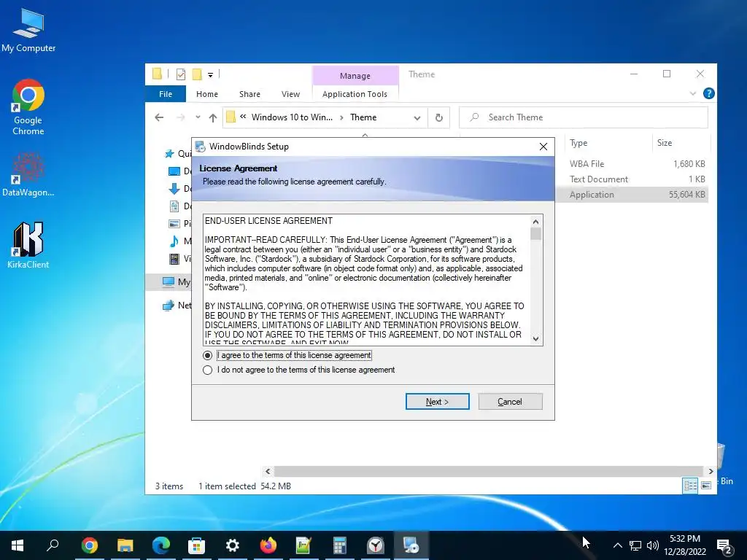Open Microsoft Edge from the taskbar

click(161, 545)
